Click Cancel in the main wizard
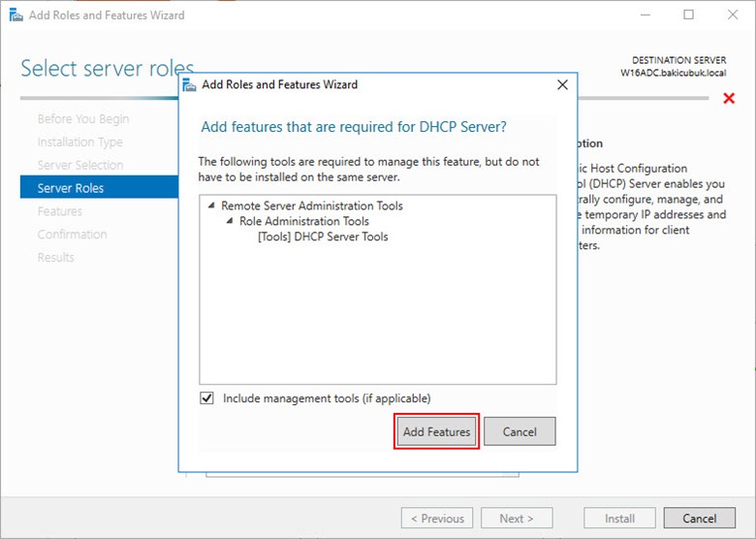The width and height of the screenshot is (756, 539). (x=699, y=519)
